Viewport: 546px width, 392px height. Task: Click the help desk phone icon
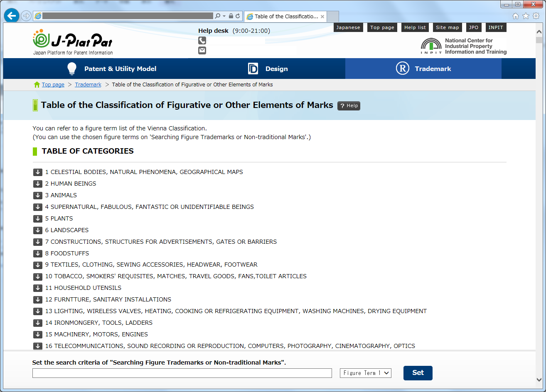(202, 41)
